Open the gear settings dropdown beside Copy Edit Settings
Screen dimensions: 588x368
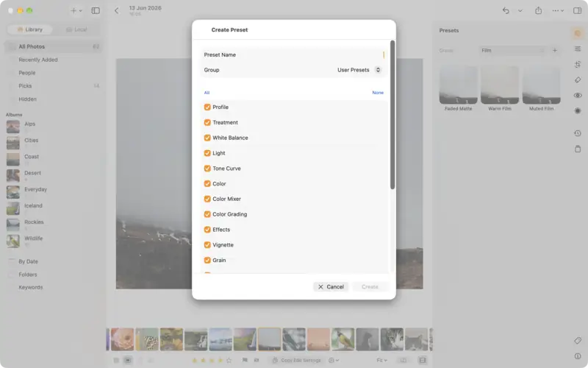point(334,360)
